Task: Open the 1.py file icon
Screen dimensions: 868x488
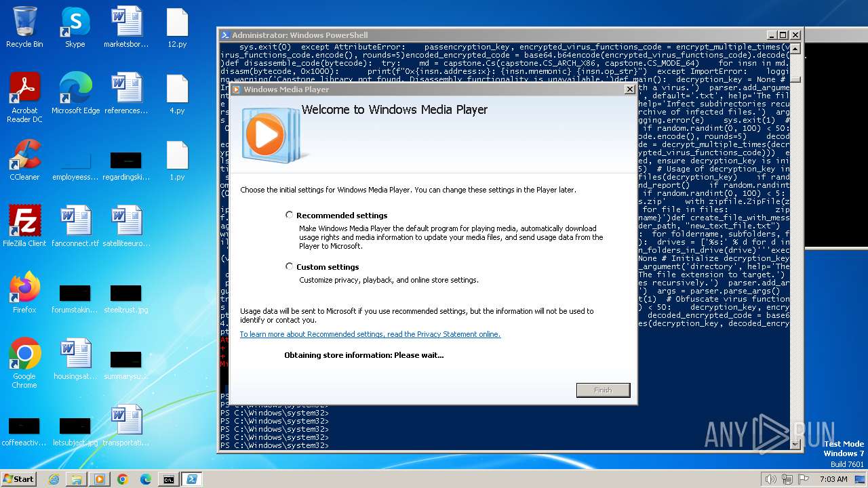Action: pos(177,161)
